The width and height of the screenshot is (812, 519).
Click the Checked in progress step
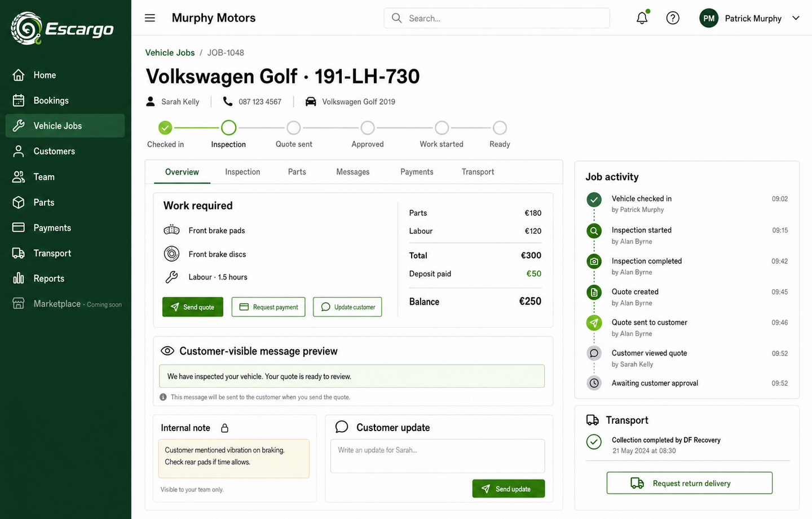click(165, 128)
